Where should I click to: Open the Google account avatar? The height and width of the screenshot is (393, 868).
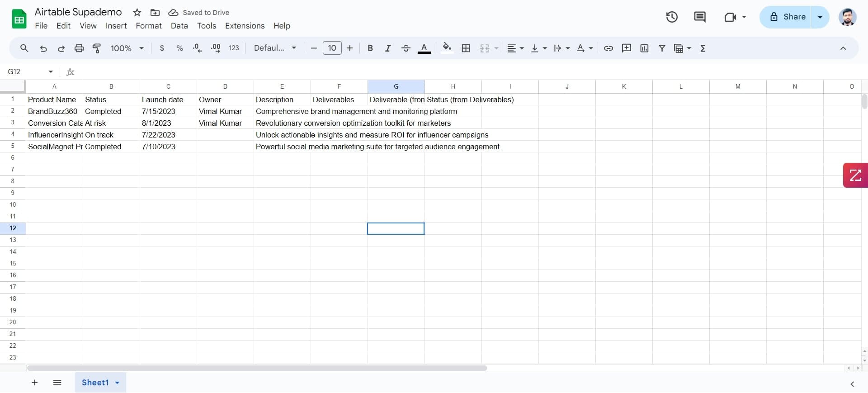click(847, 17)
